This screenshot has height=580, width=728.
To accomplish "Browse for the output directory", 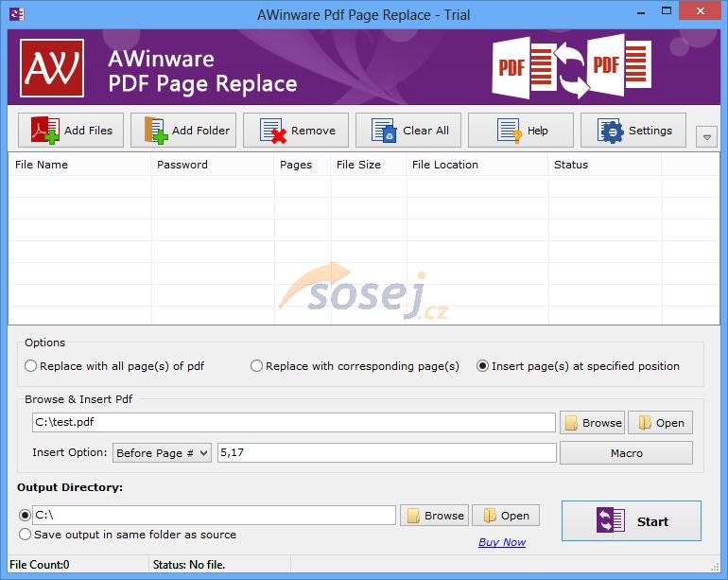I will 435,516.
